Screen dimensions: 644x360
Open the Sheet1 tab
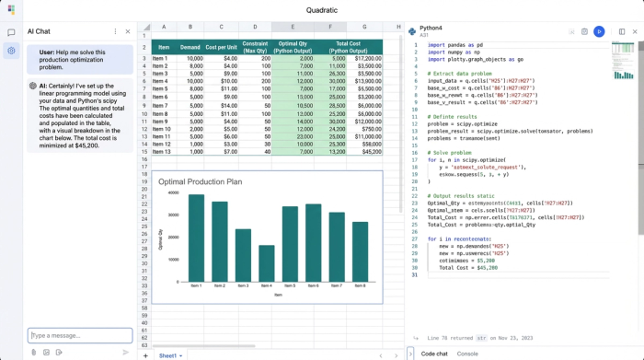click(x=167, y=355)
